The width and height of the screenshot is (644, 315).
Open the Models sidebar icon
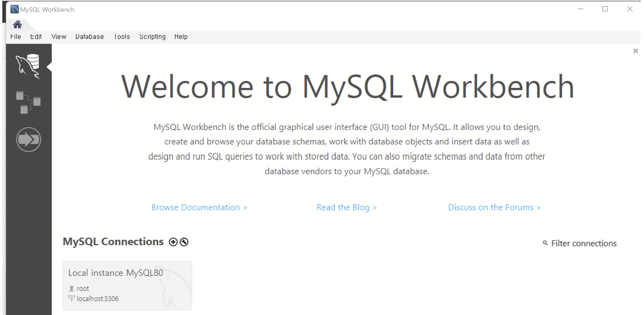pyautogui.click(x=28, y=102)
